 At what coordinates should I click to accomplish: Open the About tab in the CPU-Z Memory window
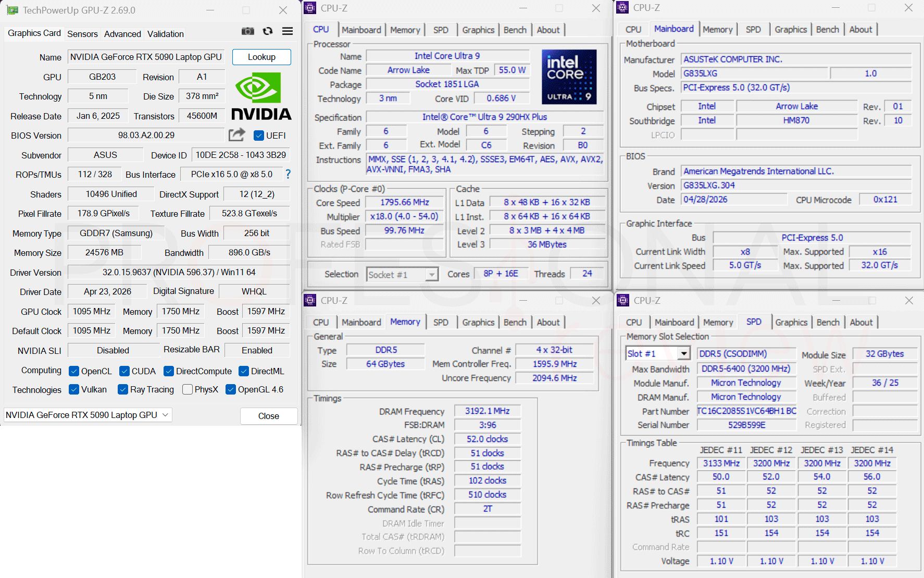coord(548,322)
